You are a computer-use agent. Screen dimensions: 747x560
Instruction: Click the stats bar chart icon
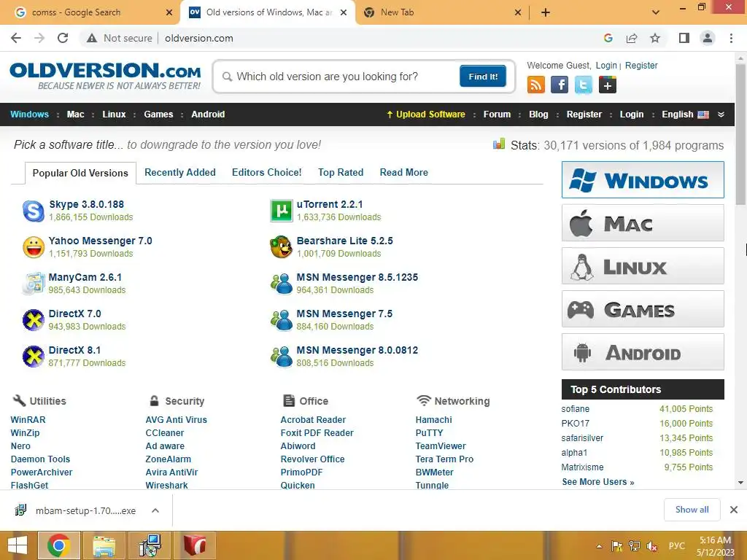pos(499,144)
